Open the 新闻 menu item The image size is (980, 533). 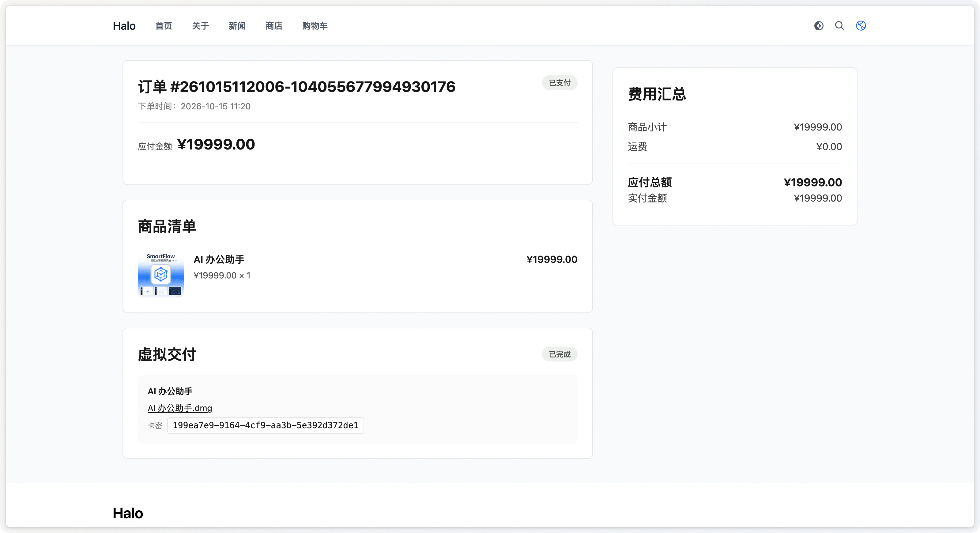point(237,26)
